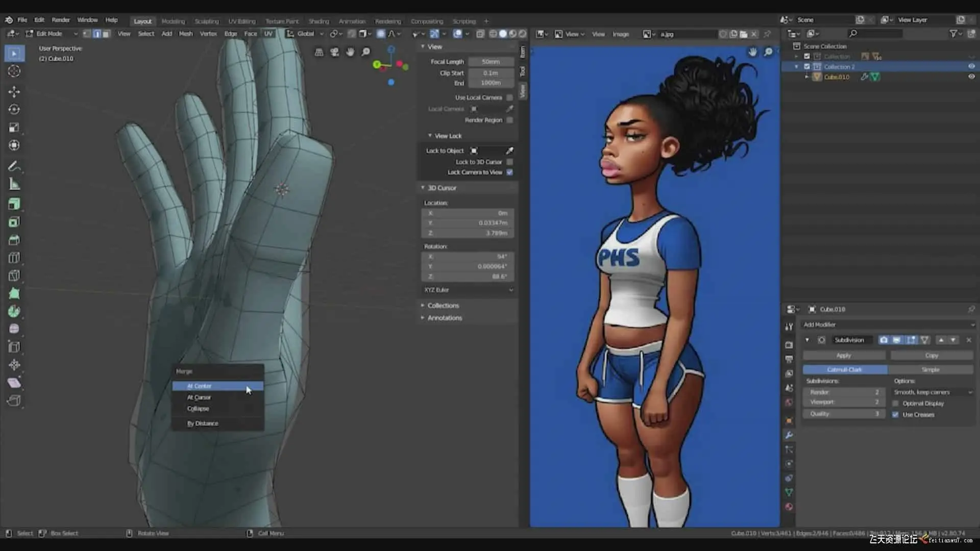Enable the Use Local Camera checkbox
980x551 pixels.
tap(509, 97)
